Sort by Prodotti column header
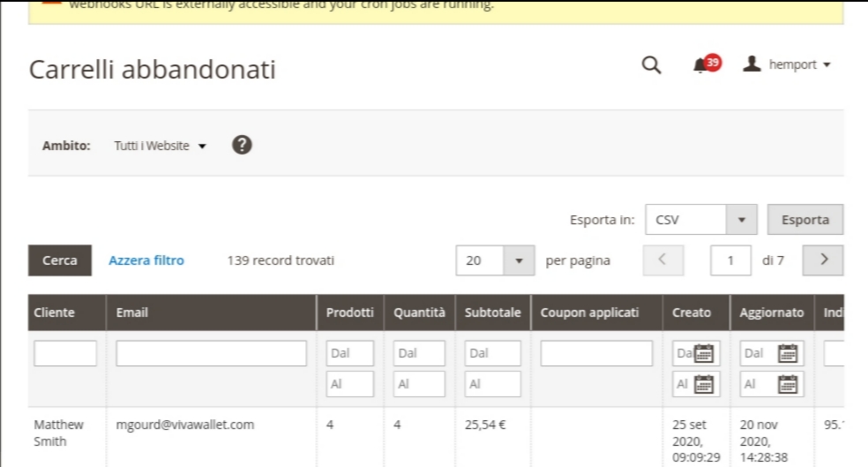 point(350,313)
